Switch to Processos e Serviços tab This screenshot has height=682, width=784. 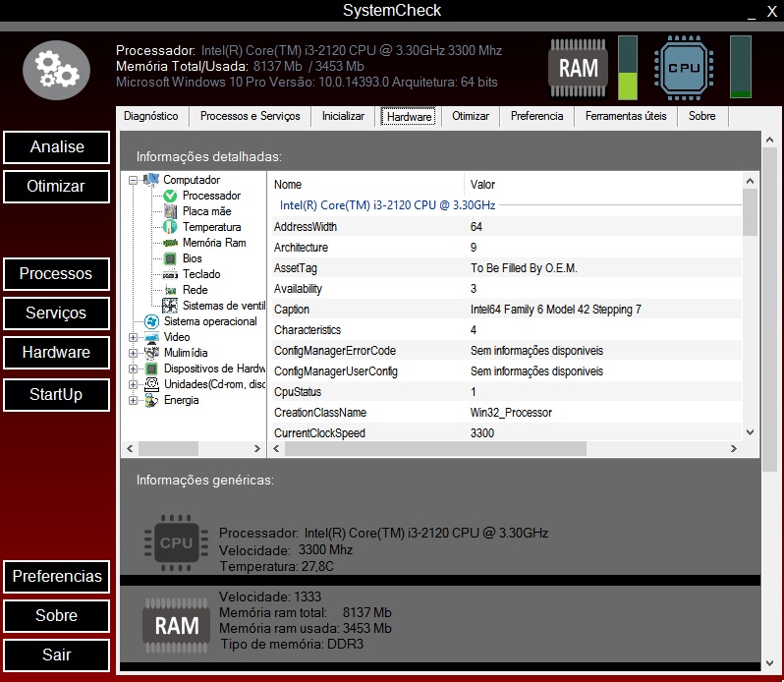click(x=250, y=116)
